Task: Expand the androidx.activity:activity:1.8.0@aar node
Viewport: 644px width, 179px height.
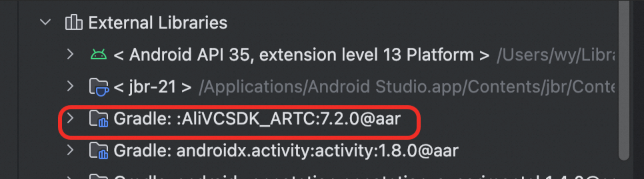Action: pyautogui.click(x=70, y=150)
